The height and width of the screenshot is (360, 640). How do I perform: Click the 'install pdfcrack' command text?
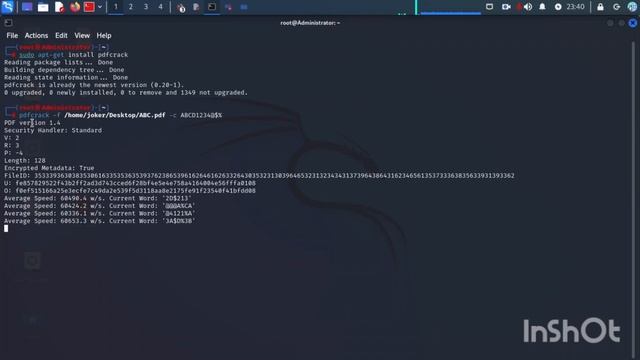[x=98, y=55]
